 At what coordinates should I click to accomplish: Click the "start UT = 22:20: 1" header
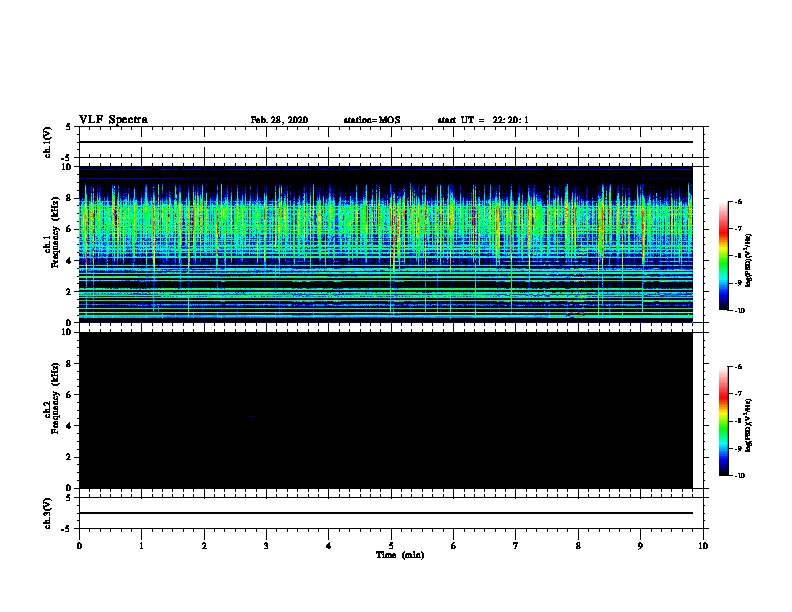click(x=483, y=120)
